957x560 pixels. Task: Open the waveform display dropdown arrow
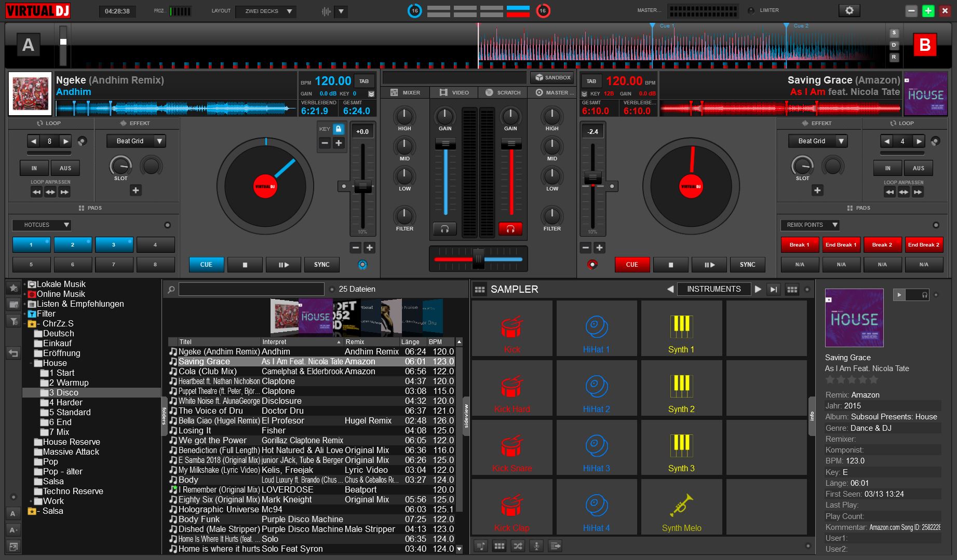[341, 11]
